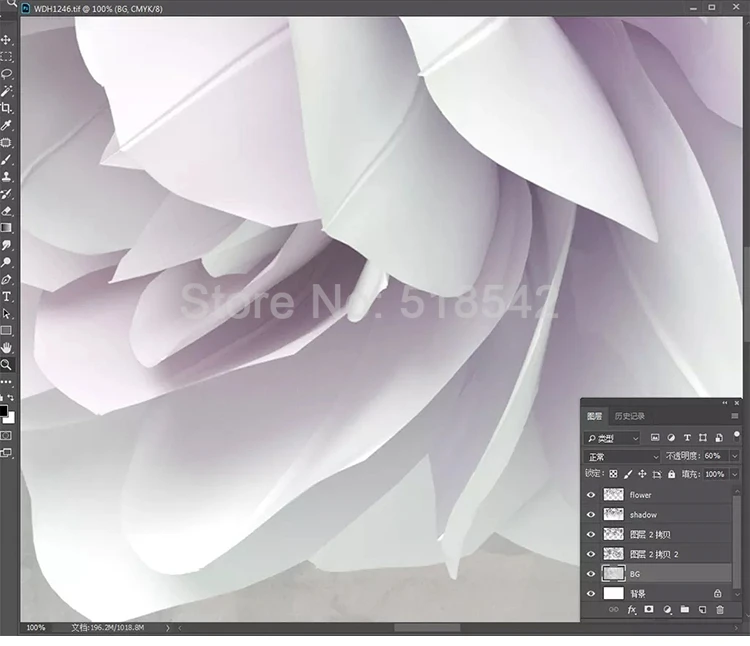The height and width of the screenshot is (646, 750).
Task: Select the Smudge tool
Action: [6, 245]
